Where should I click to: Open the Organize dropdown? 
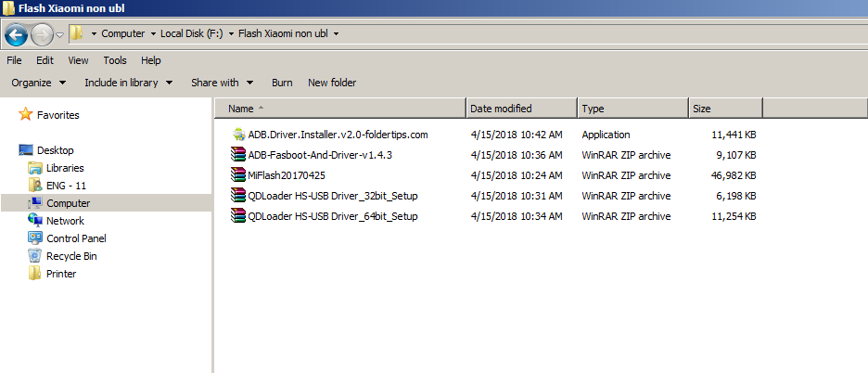[x=39, y=83]
